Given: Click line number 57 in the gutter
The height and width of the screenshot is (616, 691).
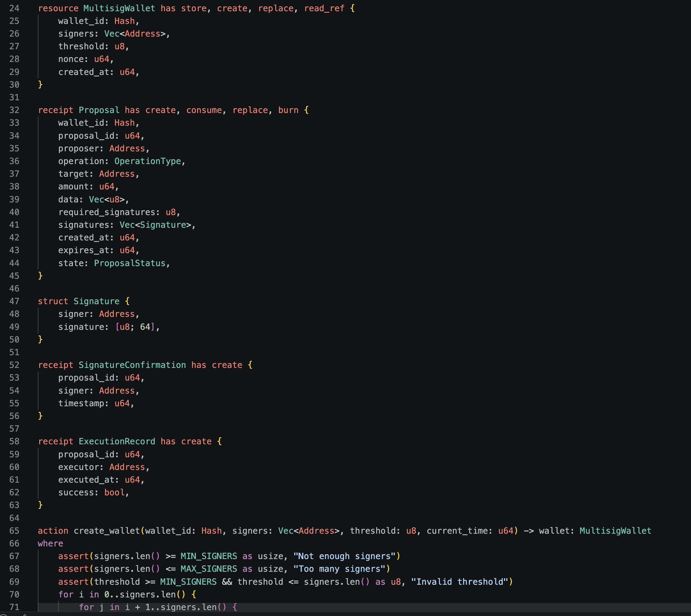Looking at the screenshot, I should (14, 429).
